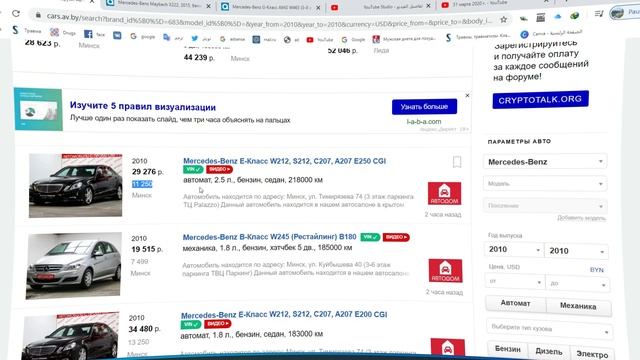Image resolution: width=640 pixels, height=360 pixels.
Task: Reload the page with the refresh icon
Action: point(16,13)
